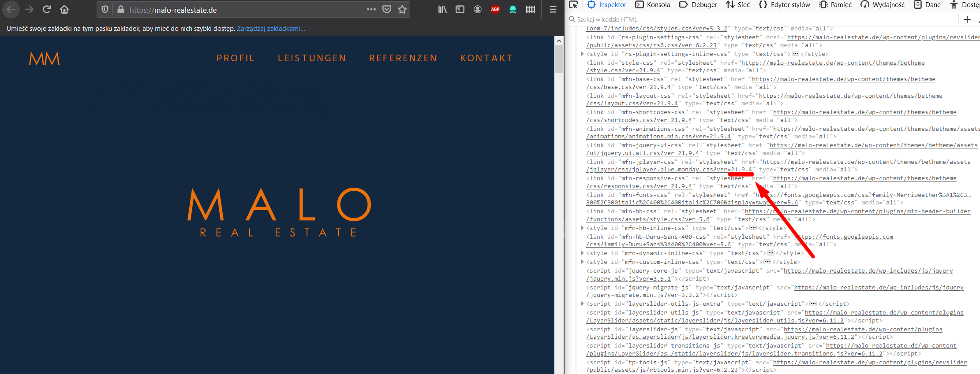Click the browser Forward arrow button
This screenshot has height=374, width=980.
29,9
